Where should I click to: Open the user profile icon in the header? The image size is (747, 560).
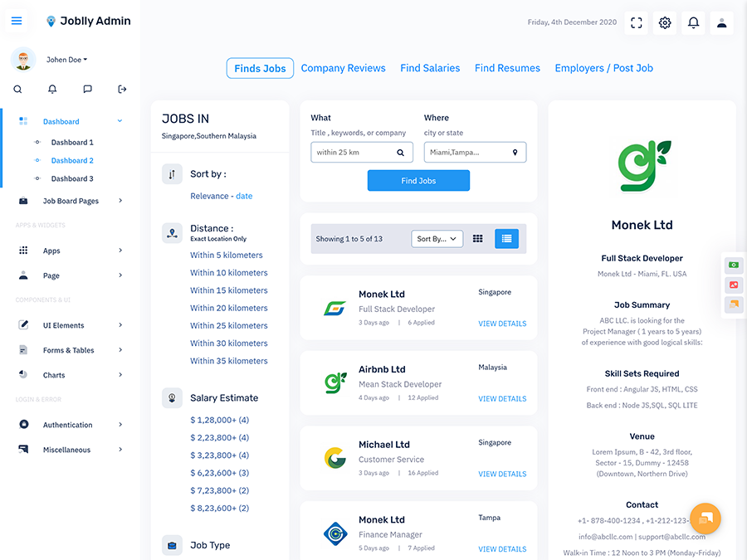tap(722, 22)
